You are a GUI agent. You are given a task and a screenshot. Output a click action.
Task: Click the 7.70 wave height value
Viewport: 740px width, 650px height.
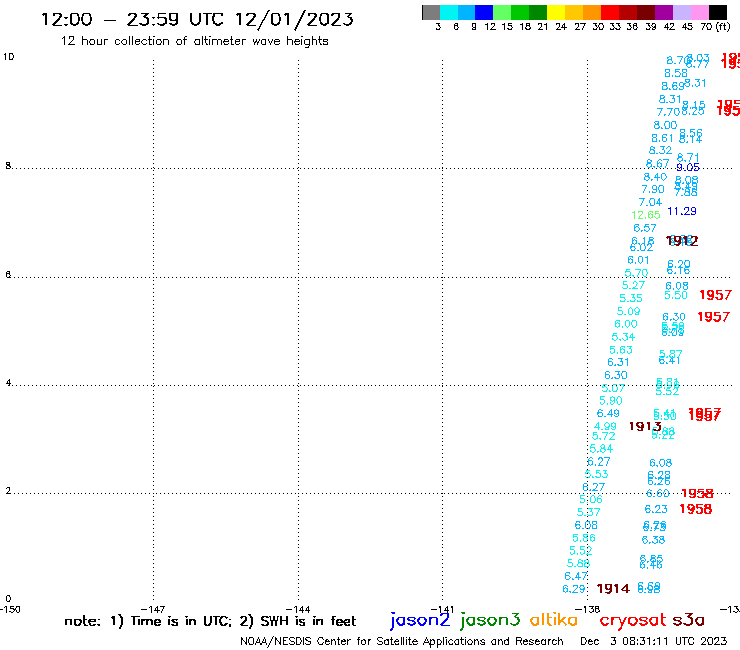pyautogui.click(x=668, y=112)
